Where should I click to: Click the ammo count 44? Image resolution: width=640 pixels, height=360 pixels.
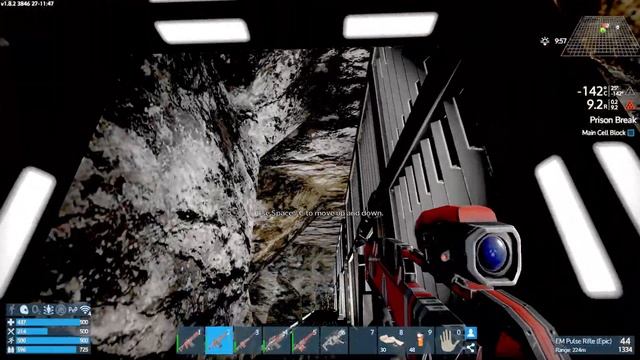coord(625,341)
